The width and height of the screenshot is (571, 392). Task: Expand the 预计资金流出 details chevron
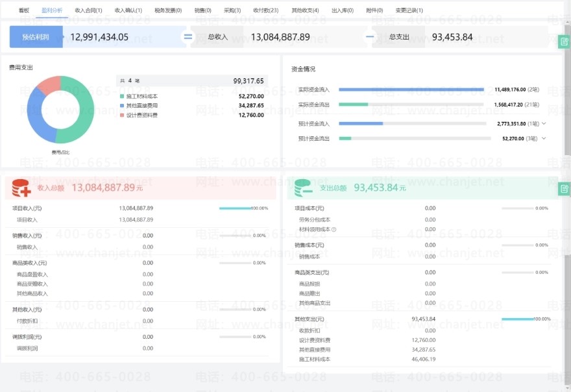tap(544, 138)
